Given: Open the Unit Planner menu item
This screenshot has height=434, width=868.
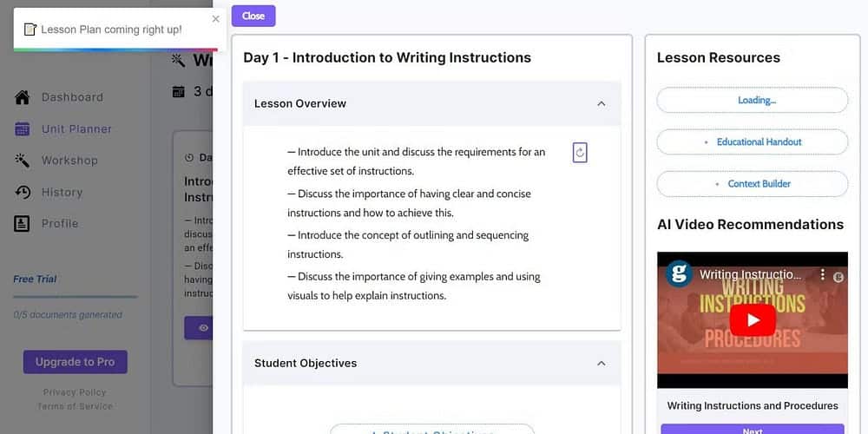Looking at the screenshot, I should tap(76, 129).
